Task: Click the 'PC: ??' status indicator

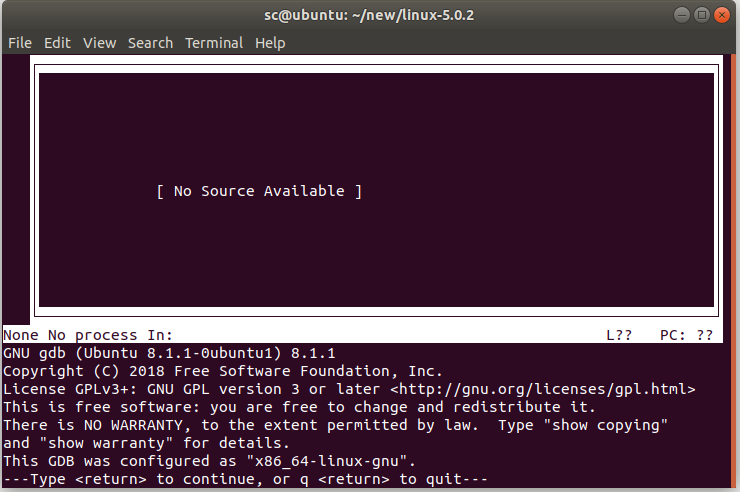Action: 686,335
